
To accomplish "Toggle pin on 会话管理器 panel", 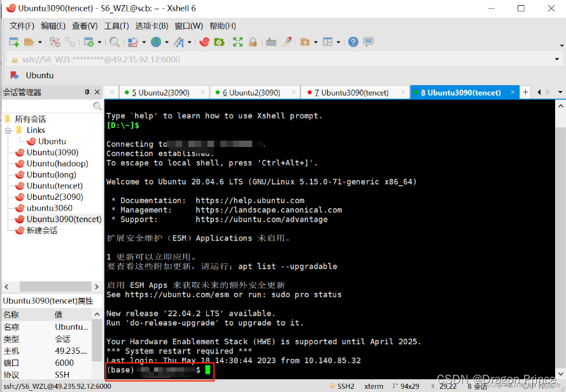I will point(87,92).
